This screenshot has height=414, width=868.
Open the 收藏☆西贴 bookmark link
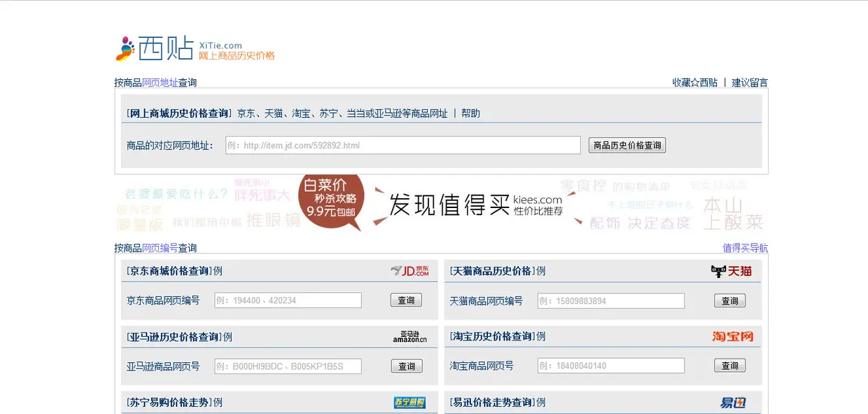[695, 83]
